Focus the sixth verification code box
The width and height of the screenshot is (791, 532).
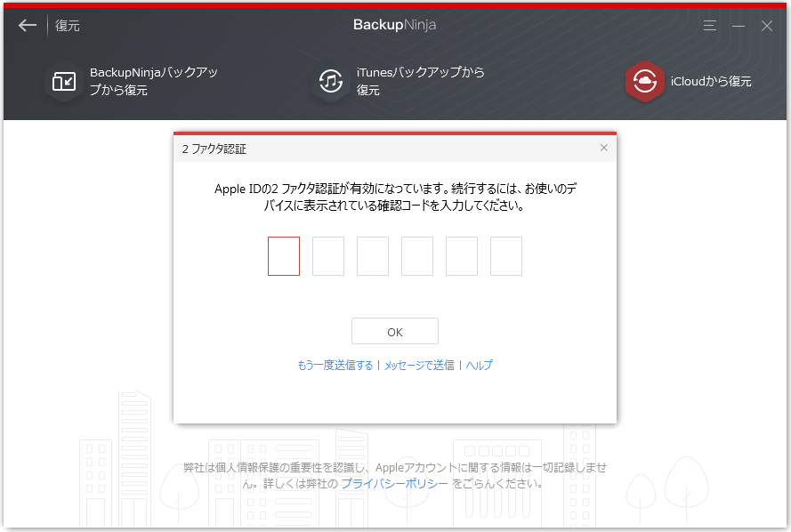point(506,256)
